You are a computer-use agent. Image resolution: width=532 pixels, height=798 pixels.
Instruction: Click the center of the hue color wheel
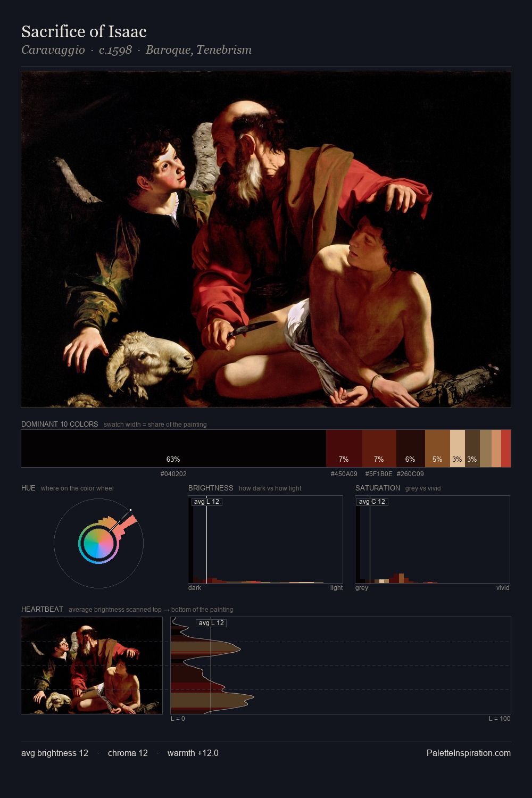pyautogui.click(x=98, y=543)
